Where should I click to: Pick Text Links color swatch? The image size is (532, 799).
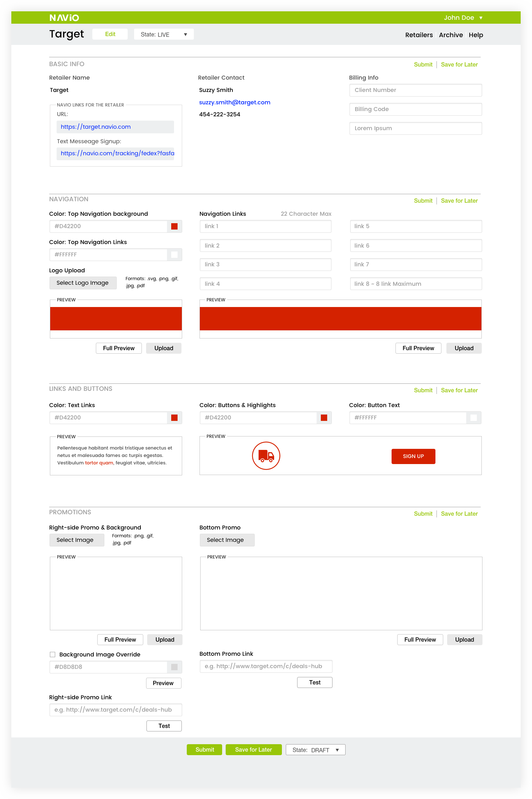tap(174, 418)
